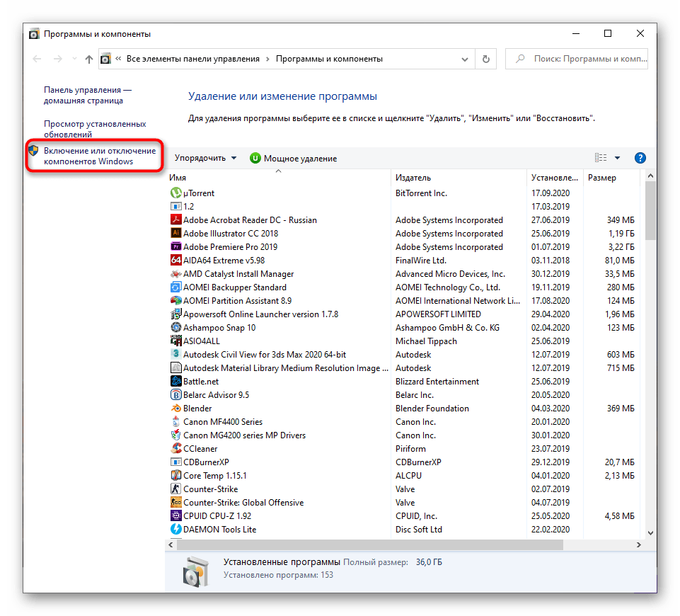The image size is (680, 616).
Task: Click the CDBurnerXP icon
Action: 175,462
